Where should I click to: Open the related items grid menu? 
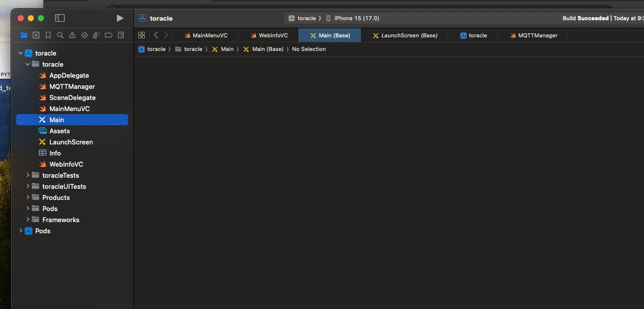[x=141, y=35]
